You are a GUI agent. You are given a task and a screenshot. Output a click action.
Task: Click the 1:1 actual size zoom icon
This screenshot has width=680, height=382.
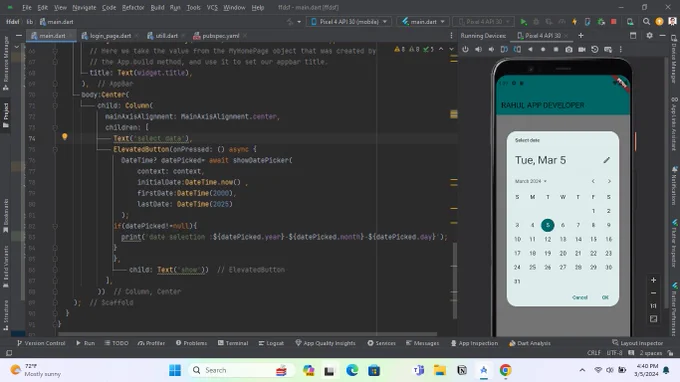[654, 306]
